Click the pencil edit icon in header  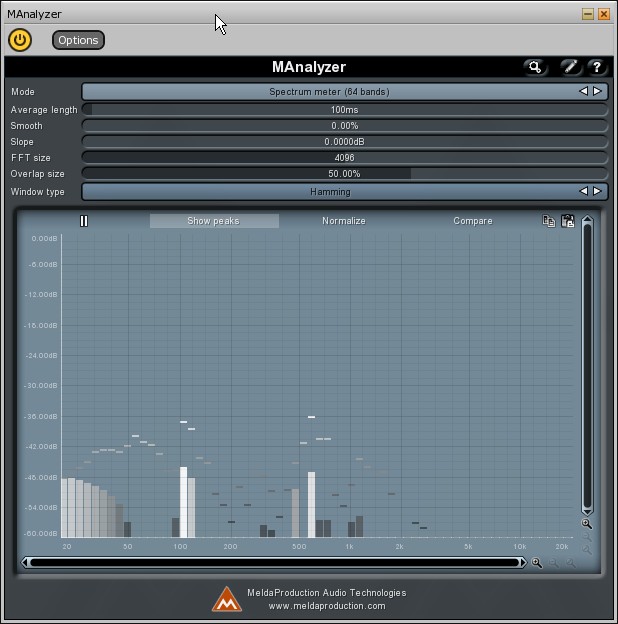point(570,67)
